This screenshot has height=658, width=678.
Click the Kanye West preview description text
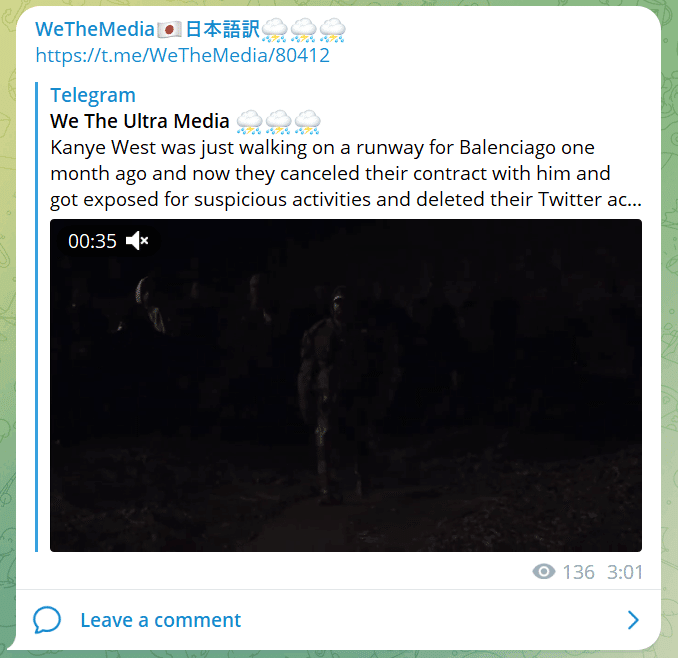click(x=345, y=173)
